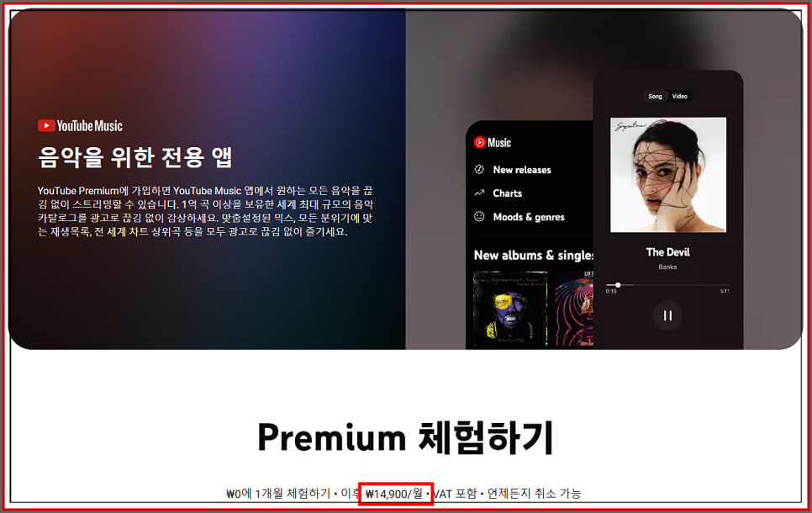Viewport: 812px width, 513px height.
Task: Click the elapsed time 0:15 label
Action: (x=611, y=291)
